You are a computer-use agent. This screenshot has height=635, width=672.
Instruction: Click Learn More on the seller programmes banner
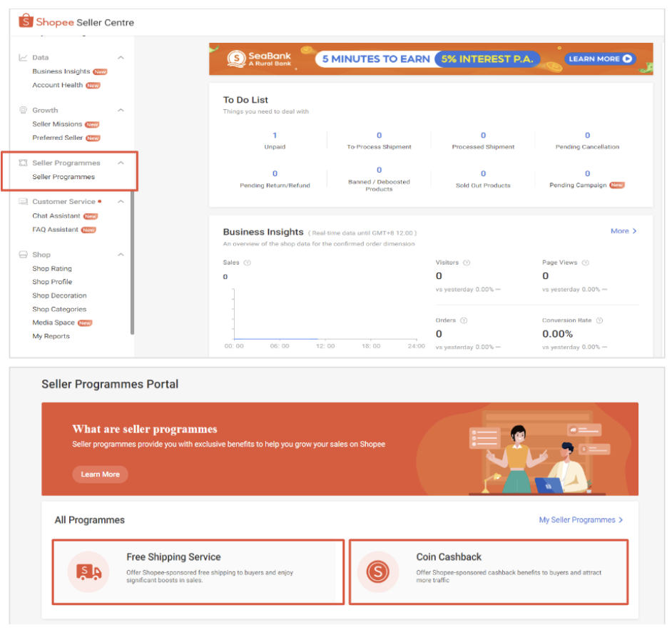point(100,474)
